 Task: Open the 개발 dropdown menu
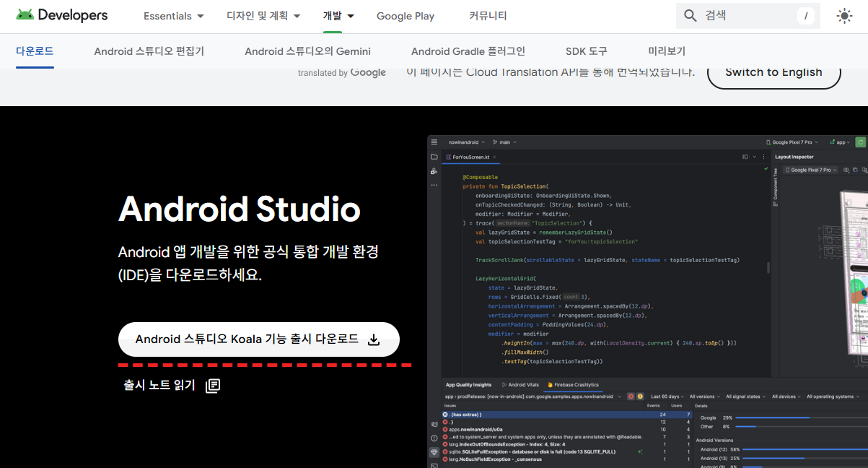[x=338, y=16]
